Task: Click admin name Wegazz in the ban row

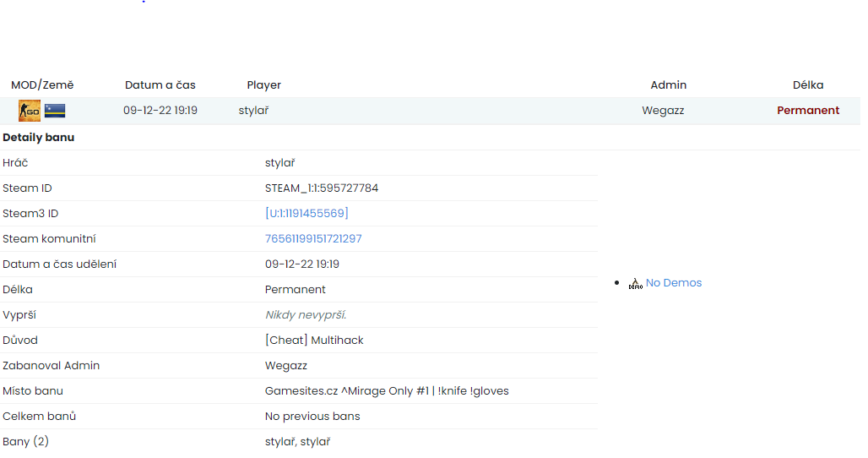Action: [x=664, y=111]
